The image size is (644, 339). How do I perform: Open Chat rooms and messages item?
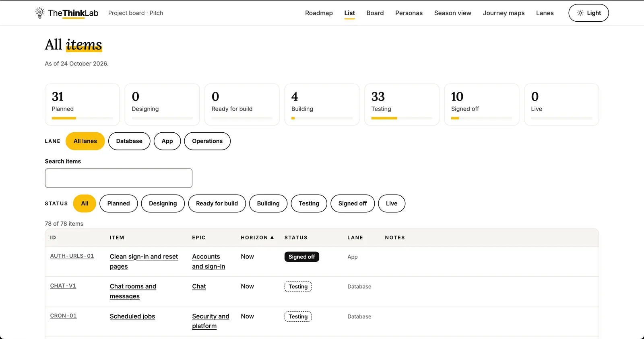pyautogui.click(x=133, y=291)
